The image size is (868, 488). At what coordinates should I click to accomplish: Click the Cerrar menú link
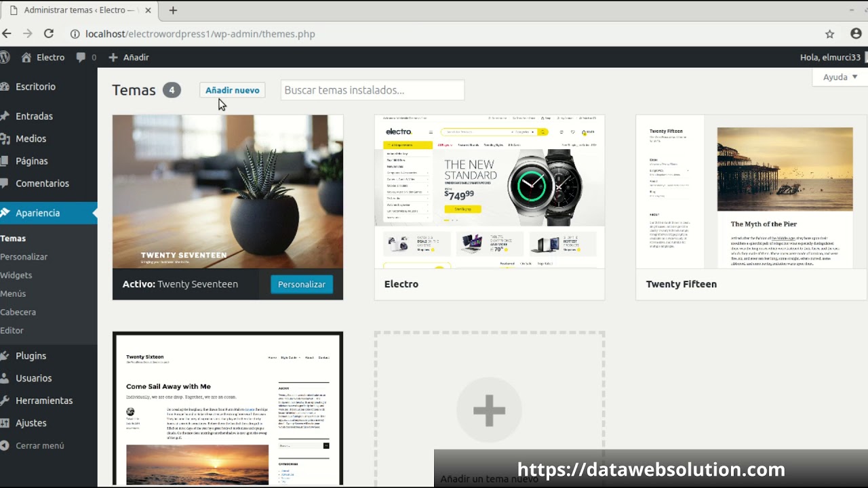[40, 445]
